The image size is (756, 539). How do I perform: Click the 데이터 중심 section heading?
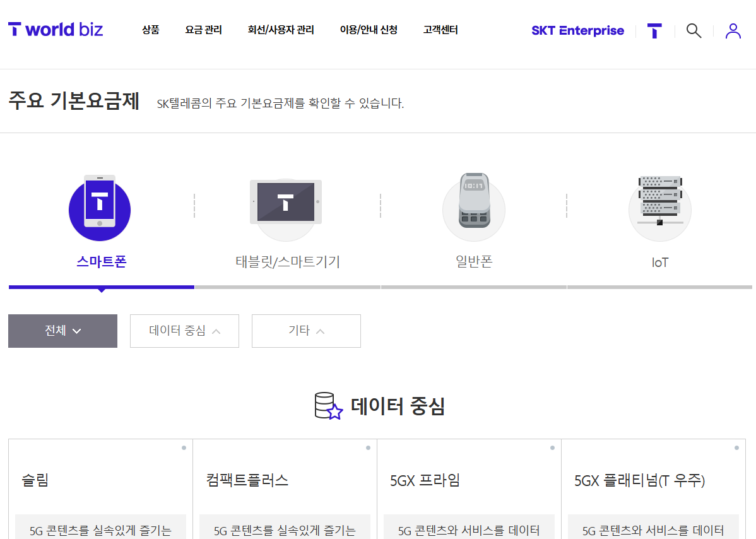(x=398, y=406)
